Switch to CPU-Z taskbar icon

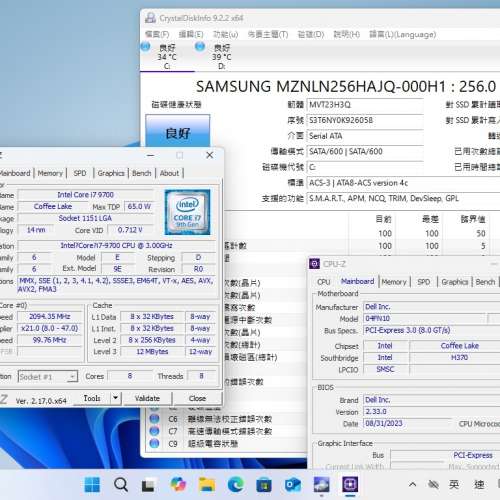(350, 484)
